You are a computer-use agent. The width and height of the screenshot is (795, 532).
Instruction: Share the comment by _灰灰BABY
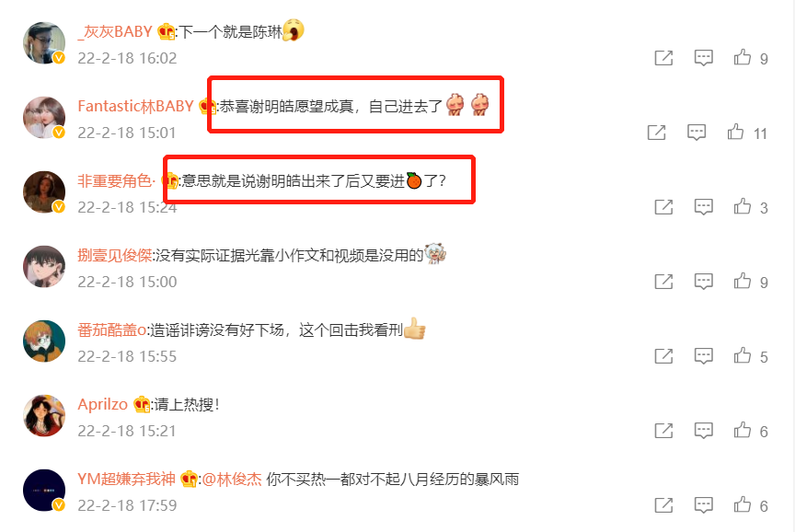[x=663, y=58]
